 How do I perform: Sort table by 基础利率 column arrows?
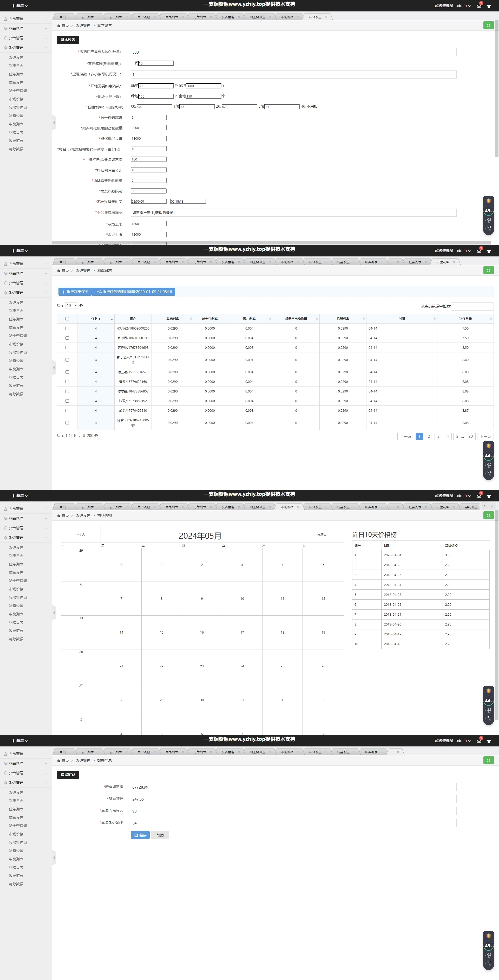click(x=191, y=319)
